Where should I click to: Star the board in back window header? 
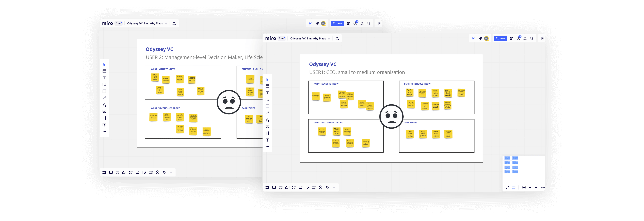[x=166, y=23]
